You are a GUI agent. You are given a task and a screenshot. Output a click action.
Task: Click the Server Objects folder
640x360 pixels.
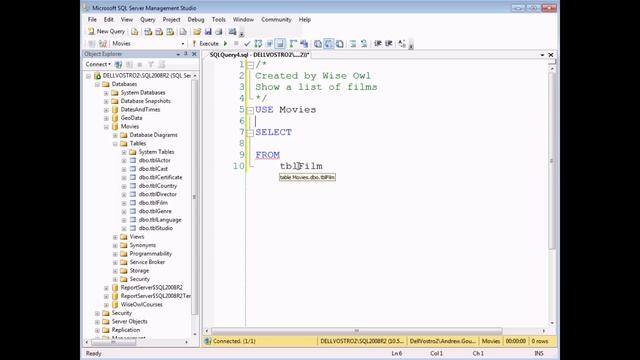coord(129,321)
